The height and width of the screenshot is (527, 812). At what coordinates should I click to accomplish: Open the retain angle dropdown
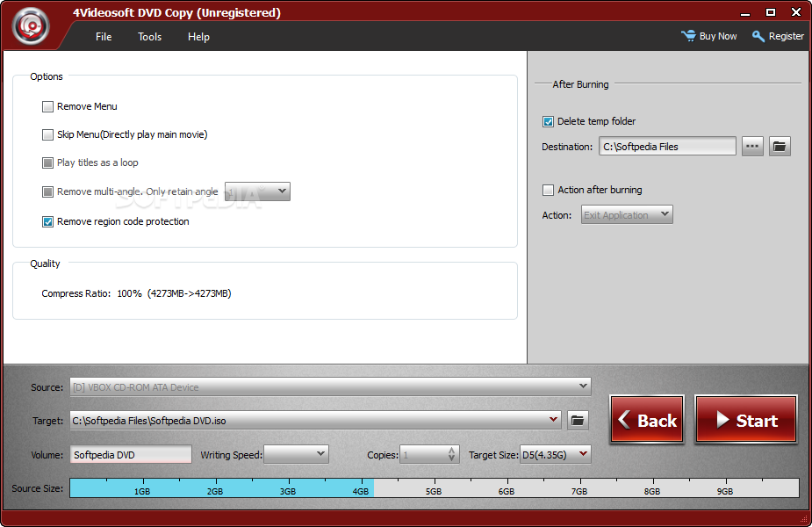click(257, 191)
